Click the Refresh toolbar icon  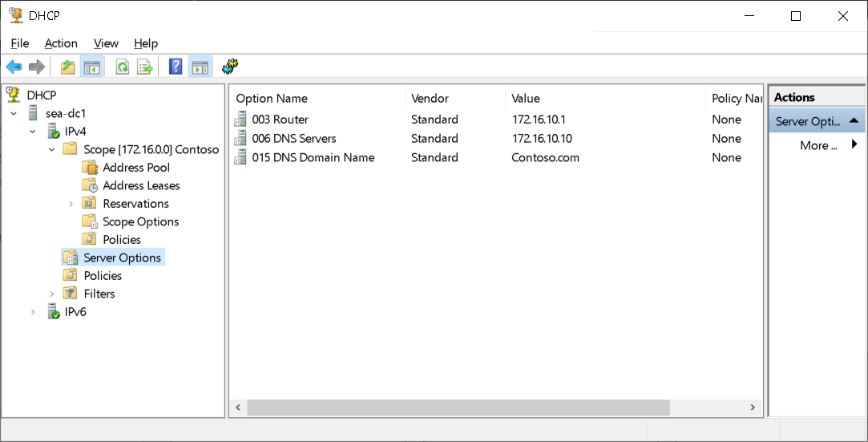(123, 67)
